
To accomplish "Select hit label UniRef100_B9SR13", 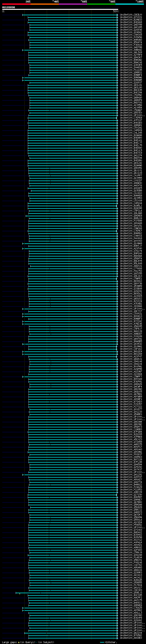I will pos(131,316).
